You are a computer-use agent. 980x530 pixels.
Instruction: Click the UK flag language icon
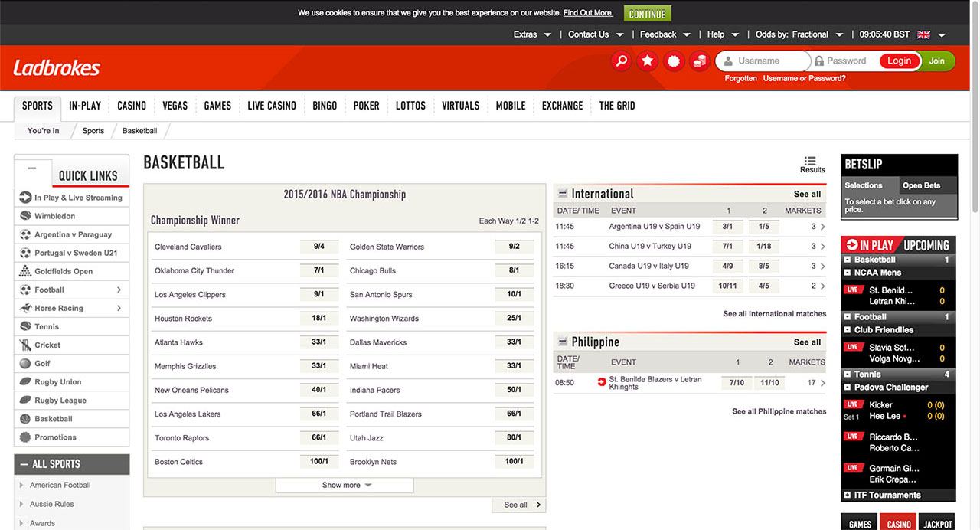point(923,34)
